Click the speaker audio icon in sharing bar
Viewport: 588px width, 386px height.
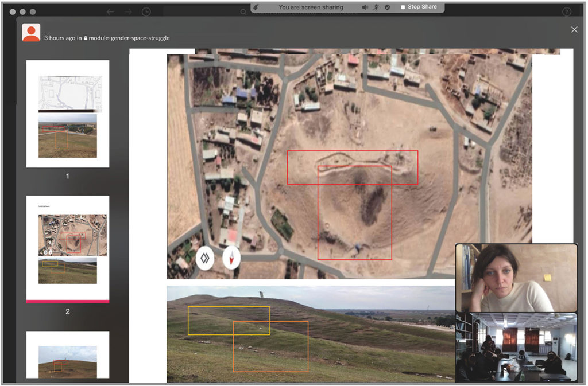point(365,7)
